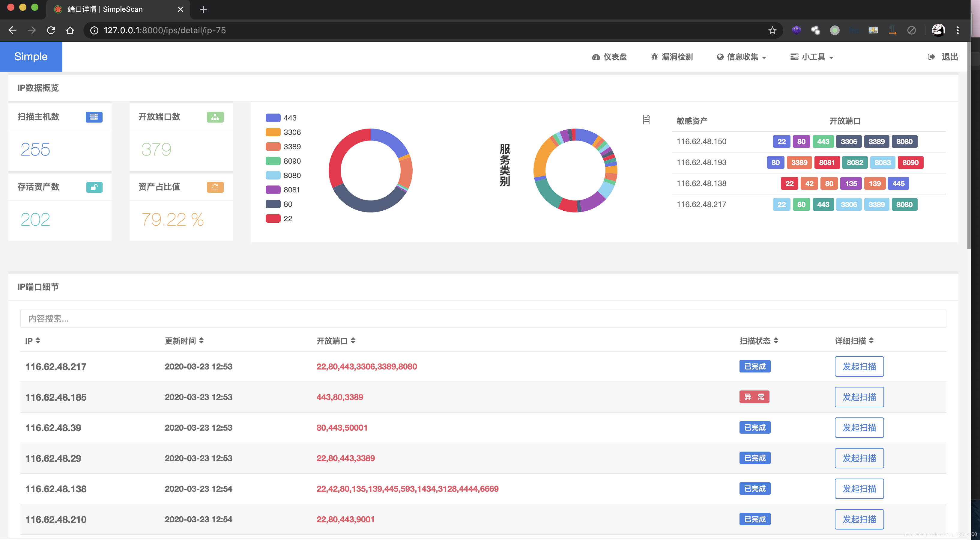The height and width of the screenshot is (540, 980).
Task: Click the browser back arrow
Action: 13,31
